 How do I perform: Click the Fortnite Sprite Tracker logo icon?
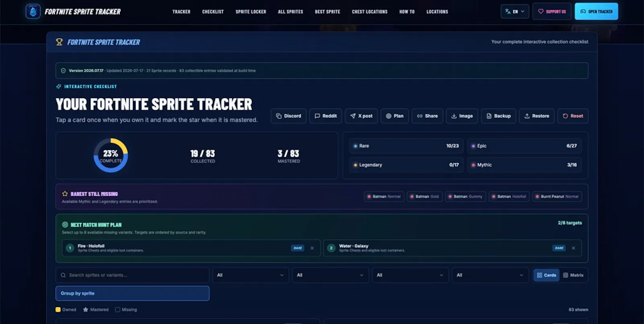[x=33, y=11]
